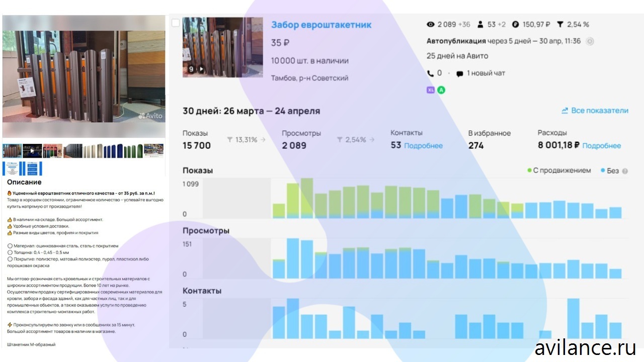This screenshot has height=362, width=644.
Task: Click the green С продвижением legend dot
Action: [x=529, y=171]
